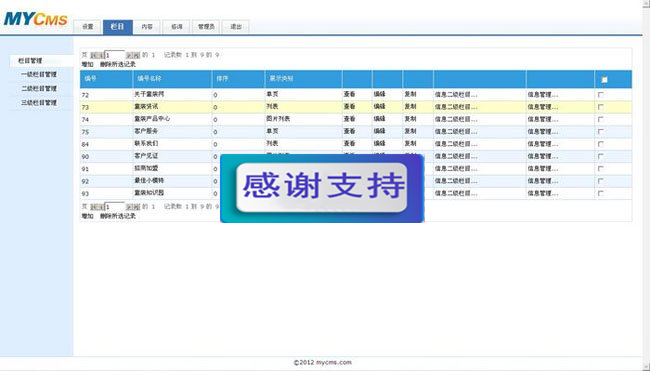This screenshot has height=371, width=650.
Task: Open 二级栏目管理 in the sidebar
Action: point(39,89)
